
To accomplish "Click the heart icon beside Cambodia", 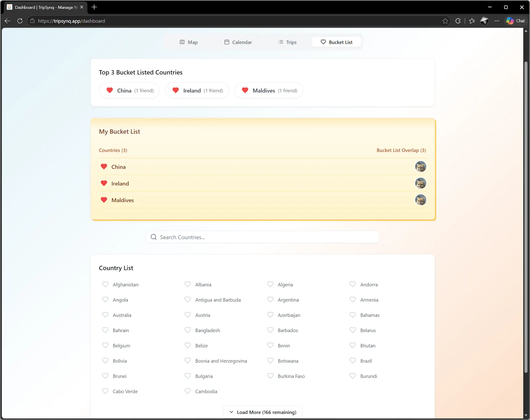I will pyautogui.click(x=188, y=391).
